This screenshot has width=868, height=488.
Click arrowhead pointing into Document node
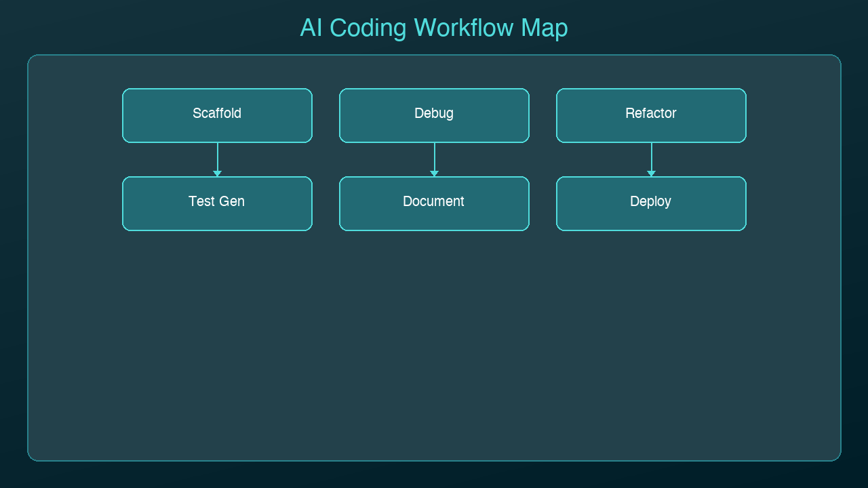pos(434,174)
